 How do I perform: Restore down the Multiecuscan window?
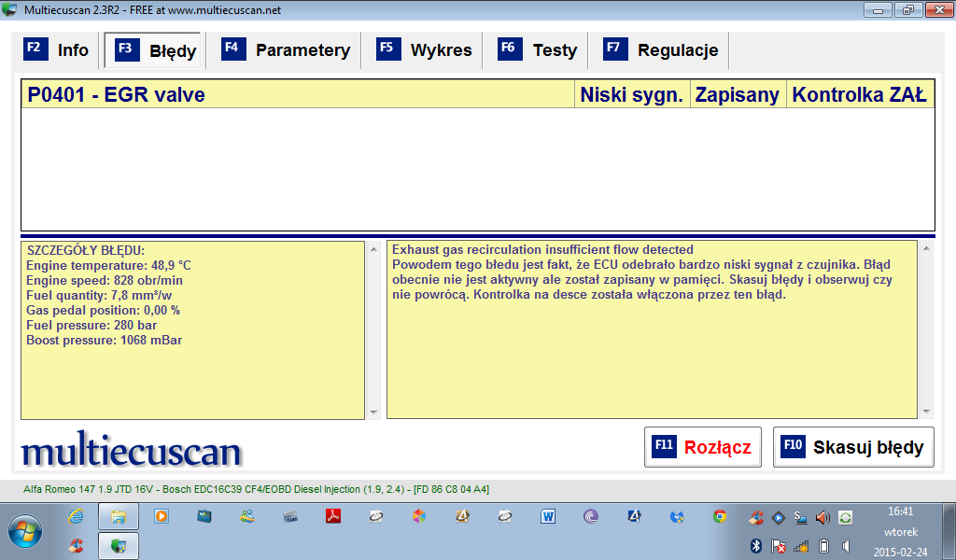[908, 10]
